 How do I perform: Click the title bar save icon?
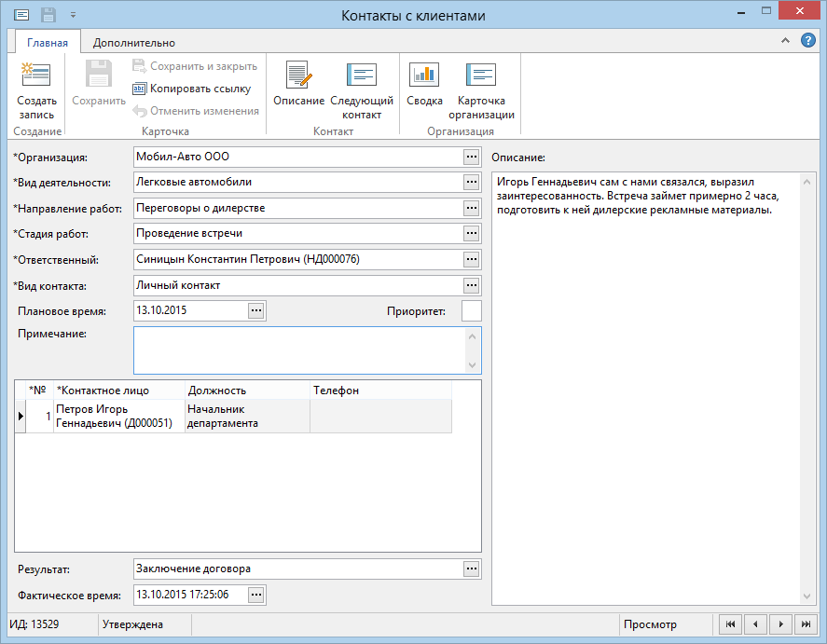point(48,15)
